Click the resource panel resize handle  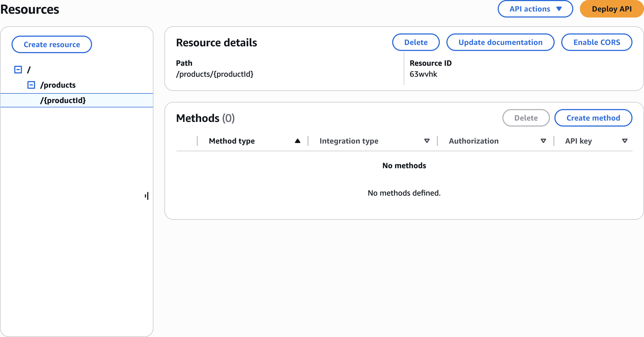147,196
